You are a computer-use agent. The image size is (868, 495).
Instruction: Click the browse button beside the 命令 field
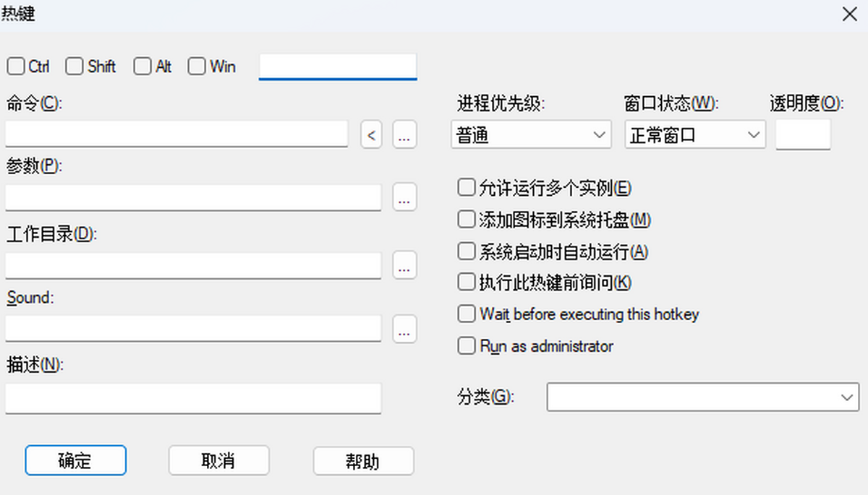(x=405, y=135)
